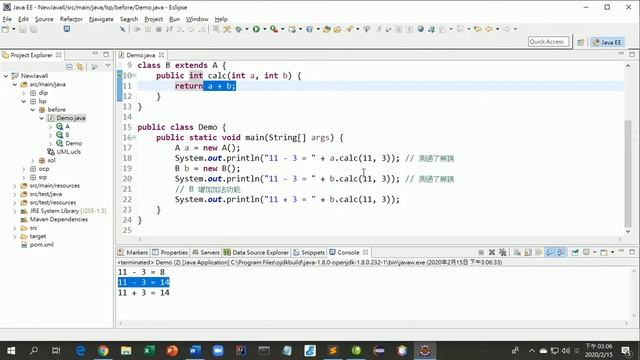Open the Run button dropdown arrow

pyautogui.click(x=264, y=29)
